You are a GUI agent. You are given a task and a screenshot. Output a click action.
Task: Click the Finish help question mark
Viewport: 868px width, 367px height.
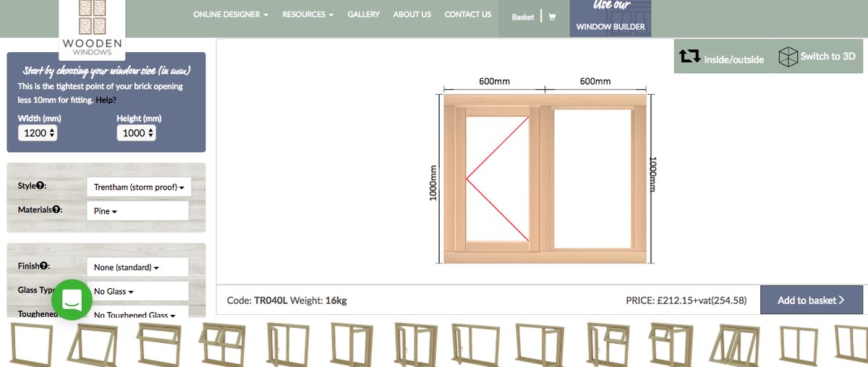click(43, 266)
